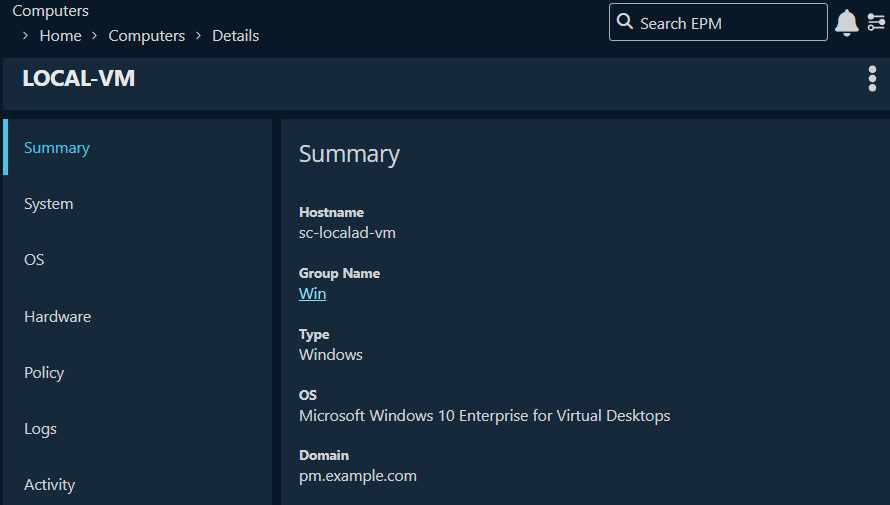Focus the Search EPM field
This screenshot has width=890, height=505.
click(718, 22)
